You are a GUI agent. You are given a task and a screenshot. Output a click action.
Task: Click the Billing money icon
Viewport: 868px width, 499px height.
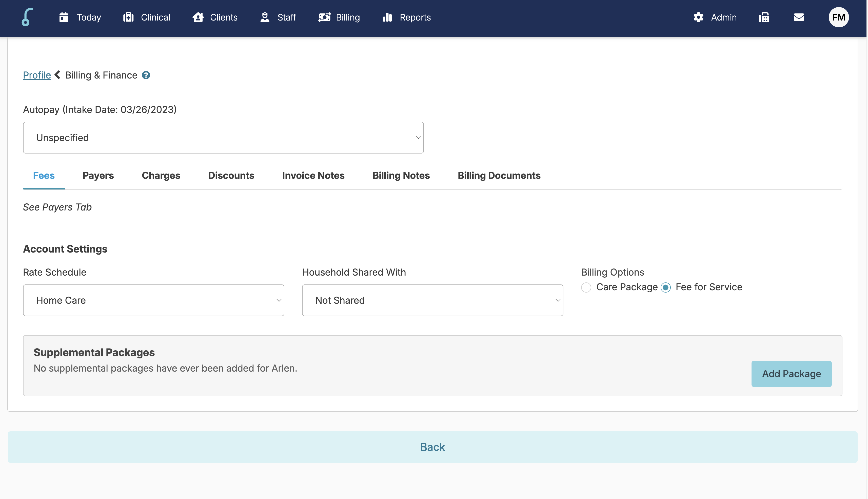pos(324,17)
